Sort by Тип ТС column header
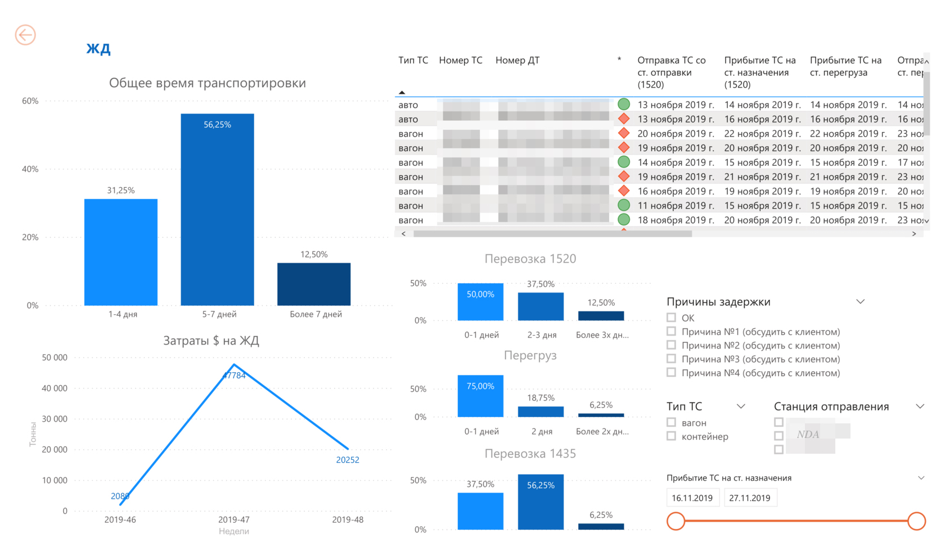Viewport: 945px width, 560px height. [413, 60]
